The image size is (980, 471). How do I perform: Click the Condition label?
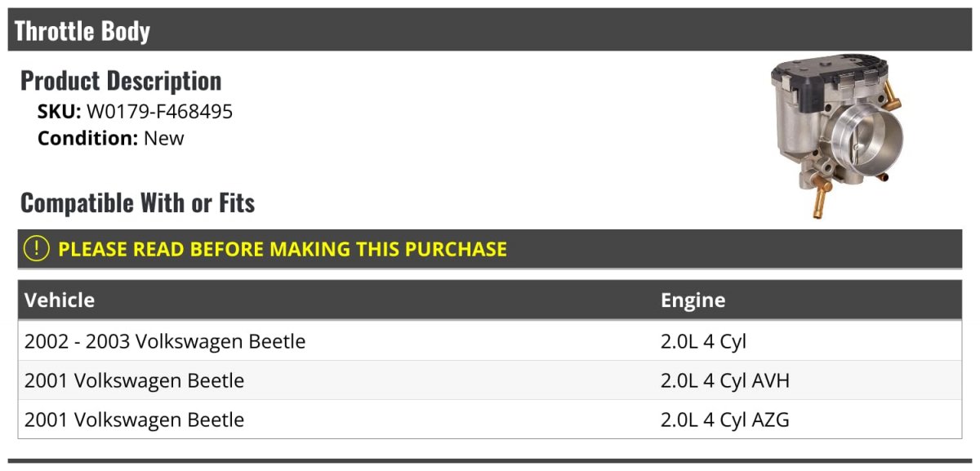coord(87,138)
